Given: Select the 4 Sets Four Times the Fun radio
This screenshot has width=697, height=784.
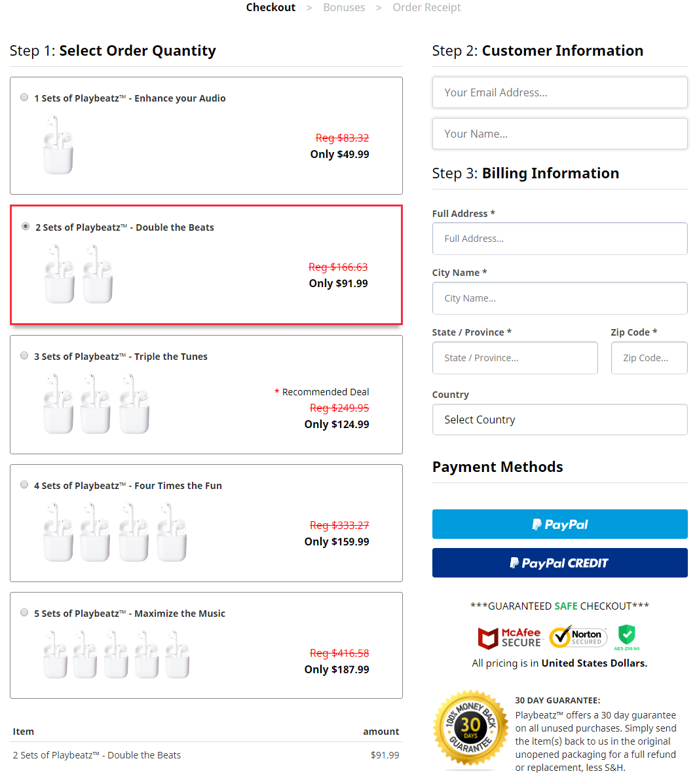Looking at the screenshot, I should [24, 485].
